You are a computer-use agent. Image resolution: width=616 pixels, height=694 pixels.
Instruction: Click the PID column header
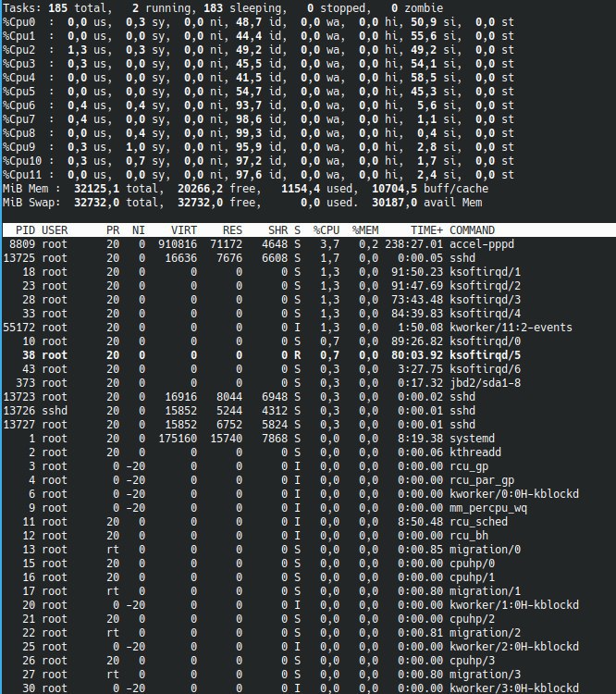(25, 230)
